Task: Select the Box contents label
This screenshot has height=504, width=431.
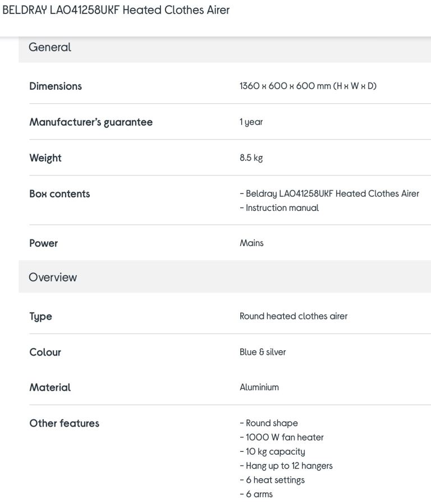Action: tap(59, 194)
